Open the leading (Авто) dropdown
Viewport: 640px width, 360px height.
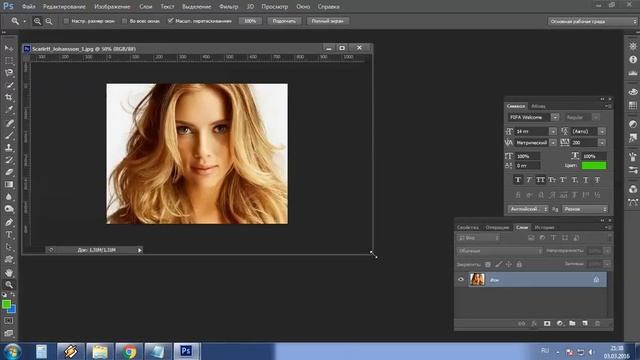(x=602, y=131)
